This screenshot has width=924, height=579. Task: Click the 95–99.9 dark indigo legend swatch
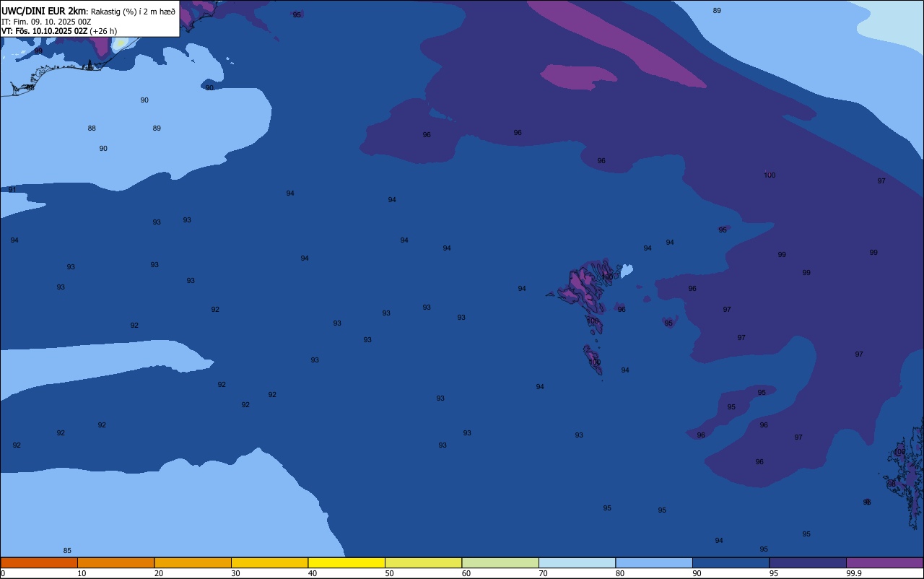808,562
